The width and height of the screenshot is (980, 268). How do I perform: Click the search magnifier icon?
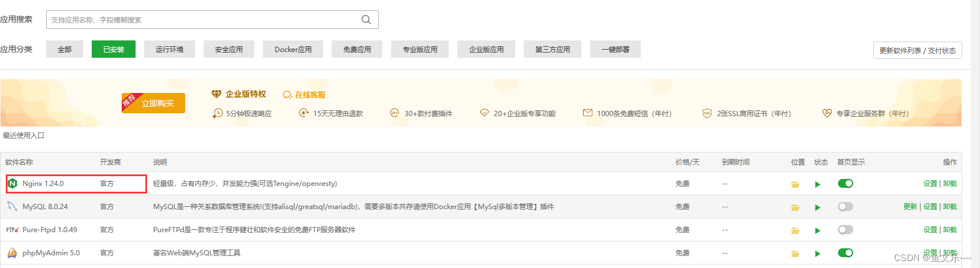tap(366, 20)
